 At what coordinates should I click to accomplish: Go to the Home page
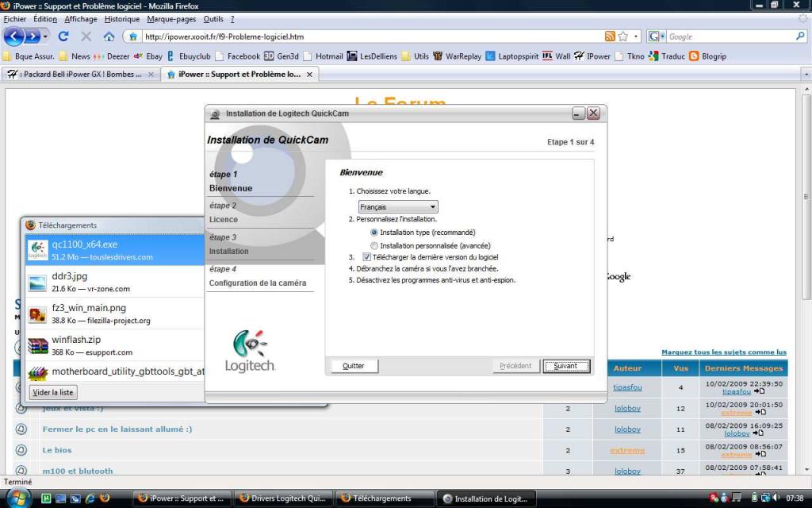tap(109, 37)
